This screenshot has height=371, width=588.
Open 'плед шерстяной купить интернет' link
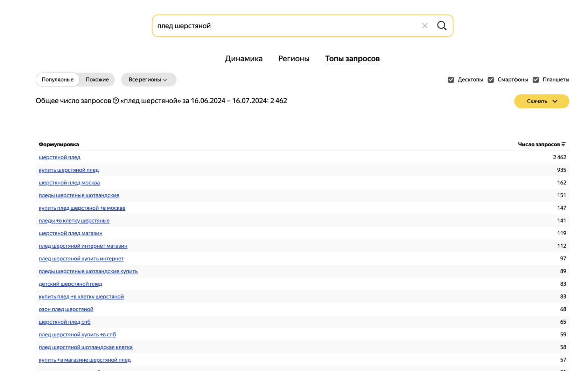coord(81,258)
